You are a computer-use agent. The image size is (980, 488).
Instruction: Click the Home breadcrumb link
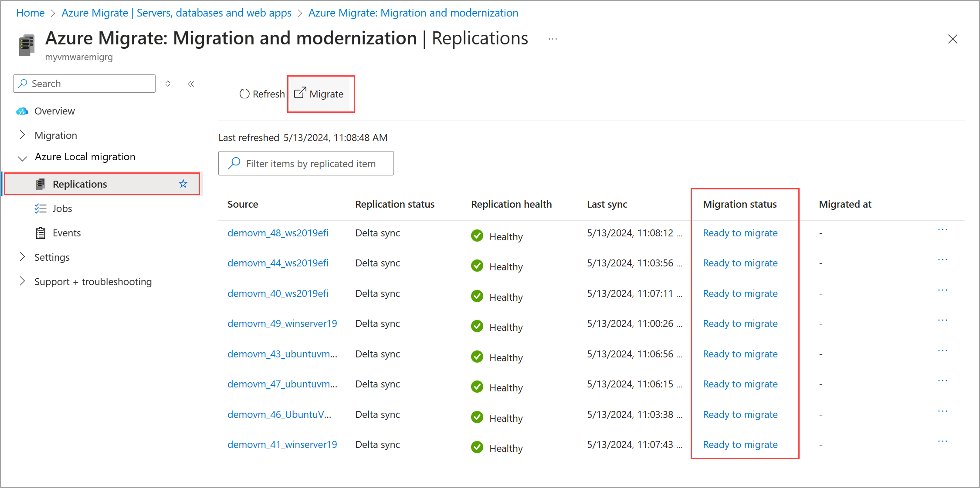point(30,13)
